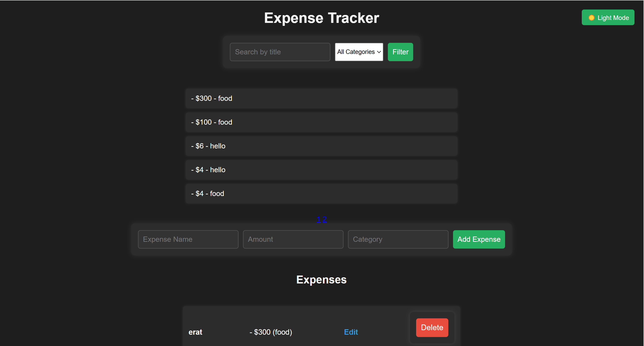644x346 pixels.
Task: Open the All Categories dropdown
Action: tap(359, 52)
